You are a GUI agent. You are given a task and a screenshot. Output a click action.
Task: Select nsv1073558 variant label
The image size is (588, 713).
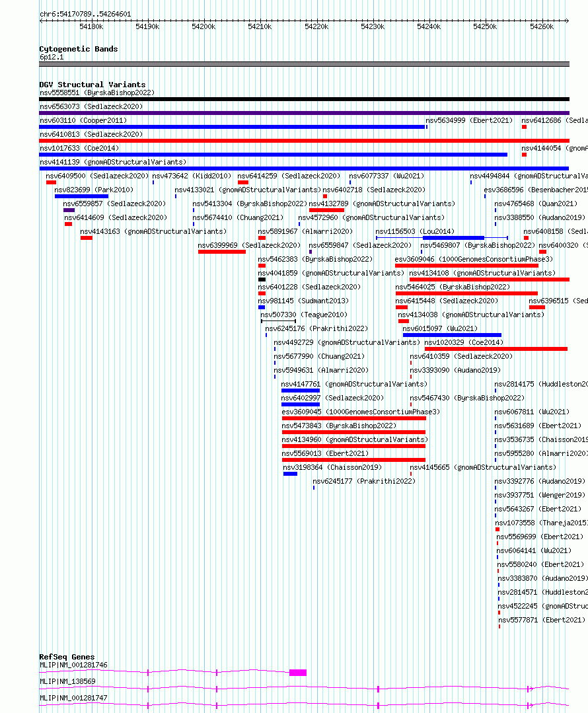coord(541,523)
